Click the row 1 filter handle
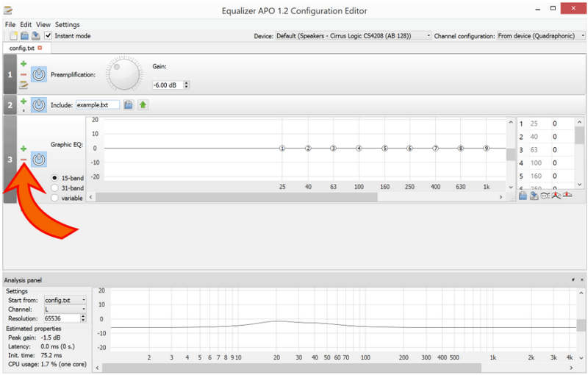 click(x=10, y=74)
